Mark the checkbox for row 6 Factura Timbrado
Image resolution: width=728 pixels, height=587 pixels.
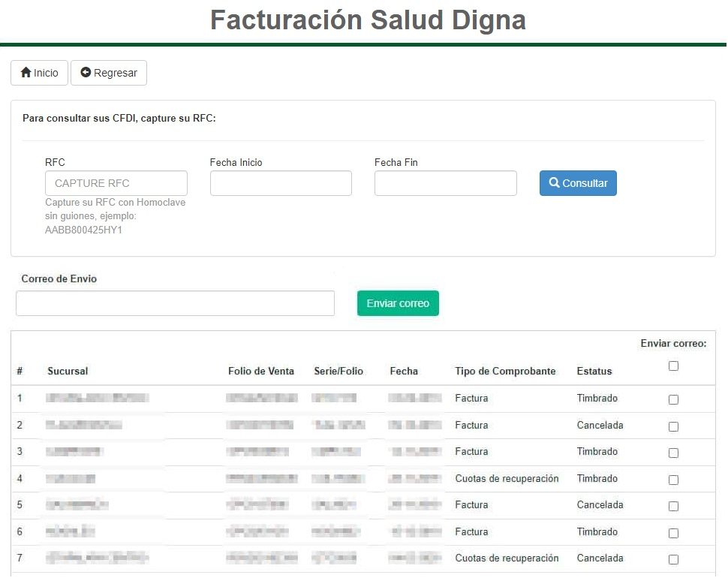point(673,533)
